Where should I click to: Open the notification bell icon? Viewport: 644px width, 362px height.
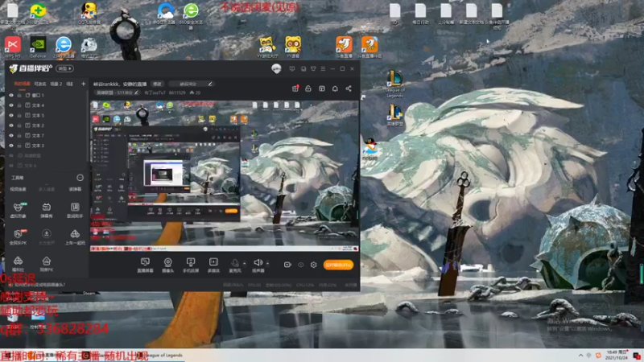(x=335, y=88)
